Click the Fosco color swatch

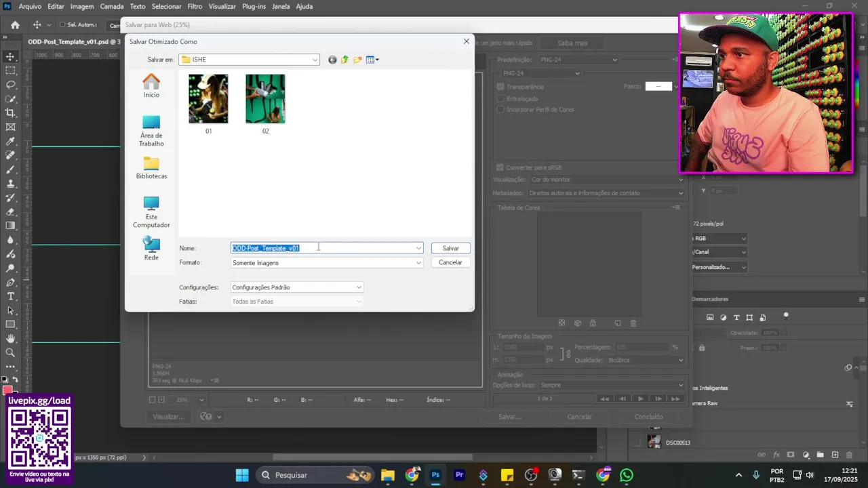coord(658,86)
